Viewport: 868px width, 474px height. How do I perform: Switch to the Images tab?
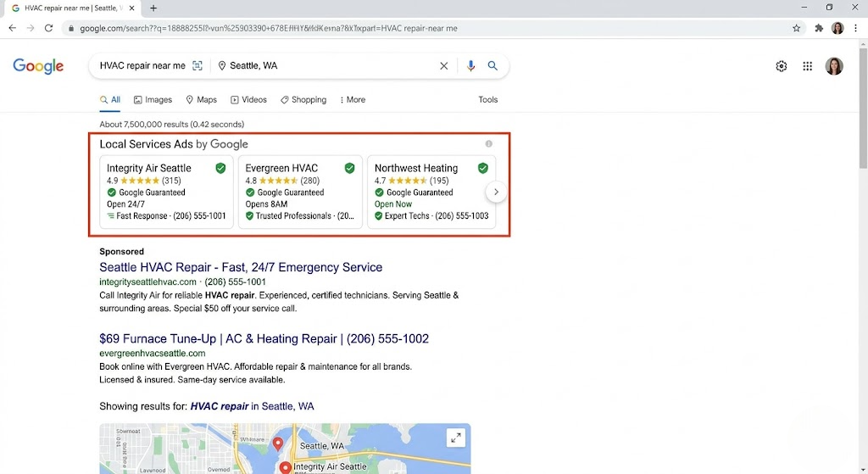(x=153, y=100)
